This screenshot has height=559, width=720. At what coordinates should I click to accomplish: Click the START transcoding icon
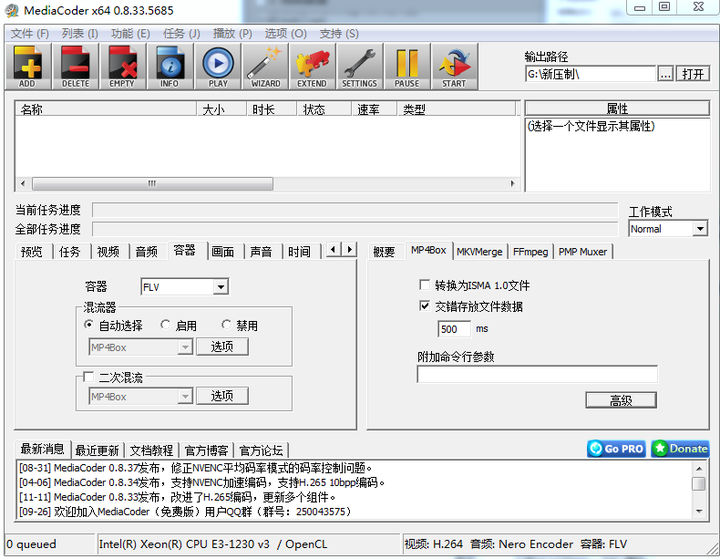454,66
